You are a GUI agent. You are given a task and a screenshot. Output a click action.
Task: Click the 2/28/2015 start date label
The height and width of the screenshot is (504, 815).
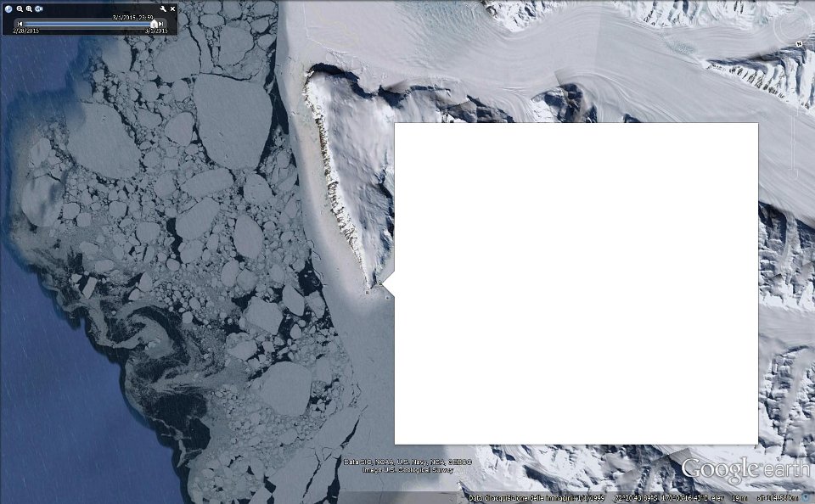point(26,31)
